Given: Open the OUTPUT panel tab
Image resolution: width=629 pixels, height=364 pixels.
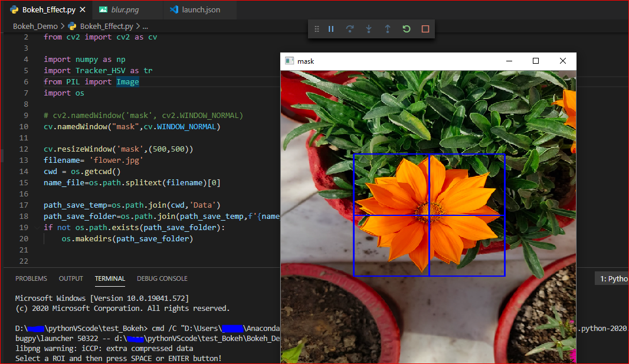Looking at the screenshot, I should coord(71,278).
